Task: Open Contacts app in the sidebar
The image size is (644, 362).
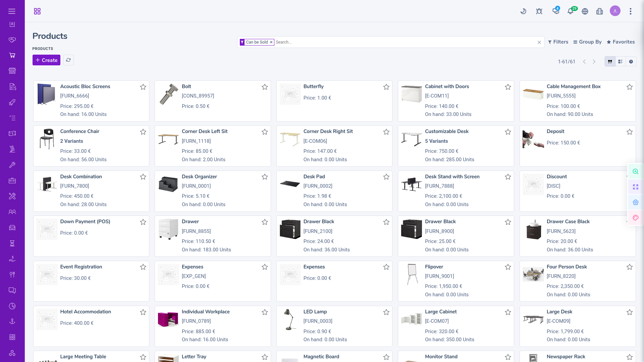Action: (x=12, y=24)
